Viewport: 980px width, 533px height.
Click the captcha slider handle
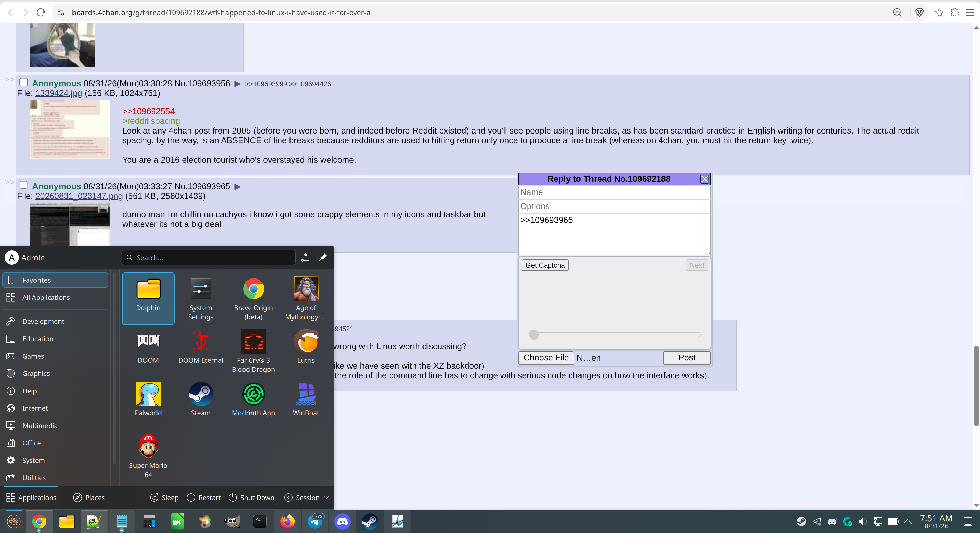534,335
